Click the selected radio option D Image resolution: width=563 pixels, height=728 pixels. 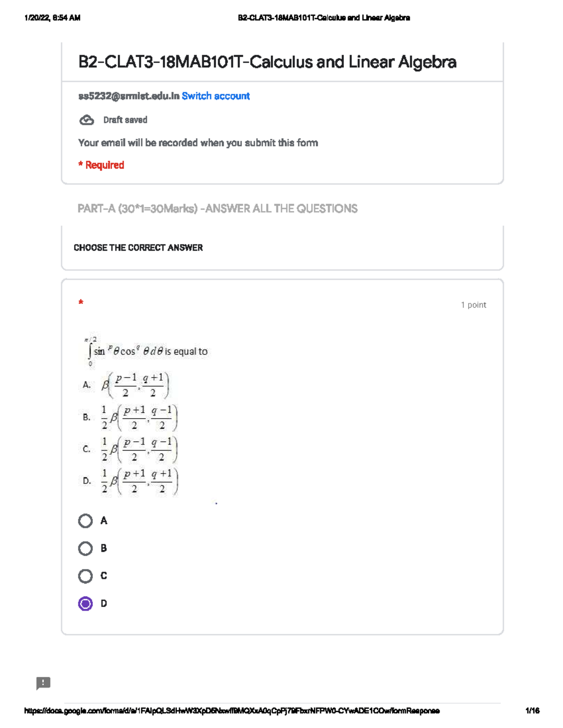point(85,604)
